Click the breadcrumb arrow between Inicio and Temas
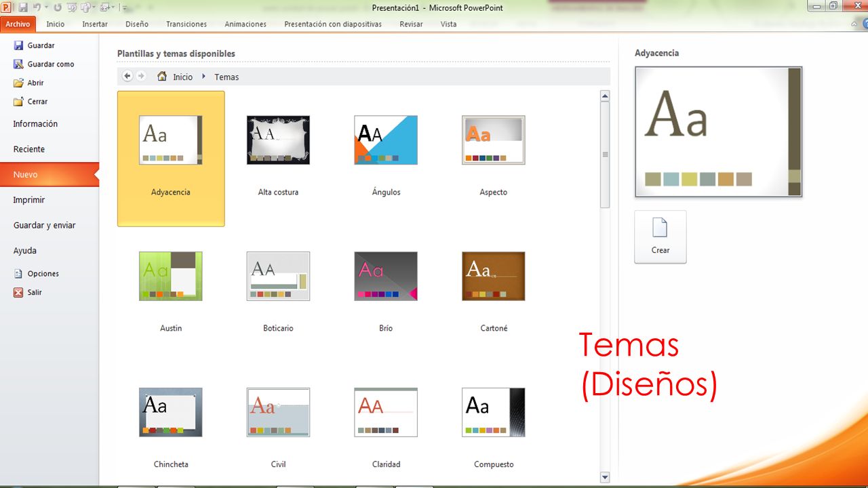Viewport: 868px width, 488px height. (204, 77)
